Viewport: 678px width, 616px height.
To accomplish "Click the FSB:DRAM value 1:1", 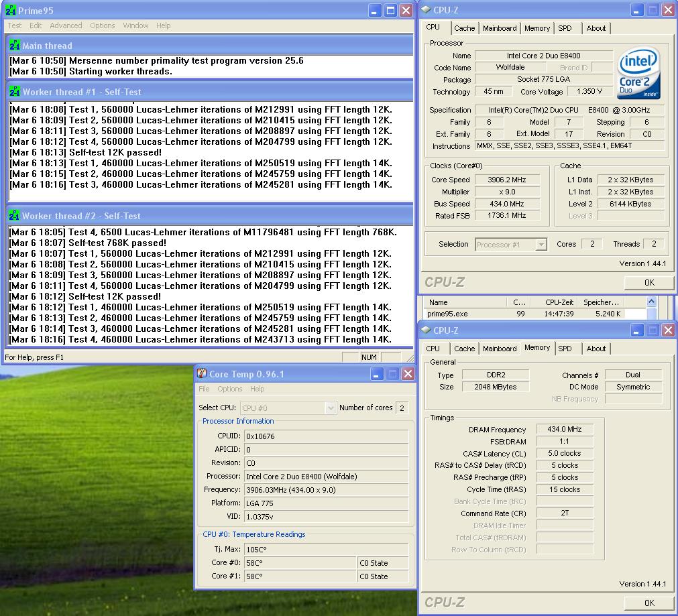I will coord(564,441).
